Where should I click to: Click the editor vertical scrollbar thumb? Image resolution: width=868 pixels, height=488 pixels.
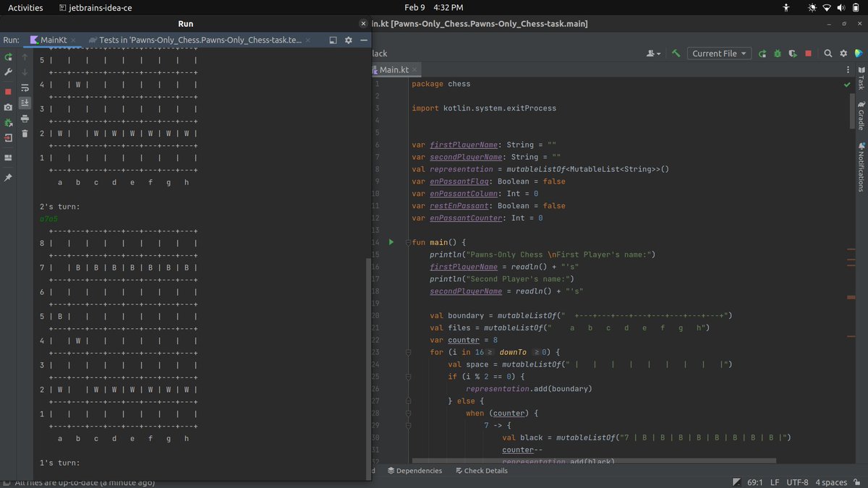coord(851,110)
